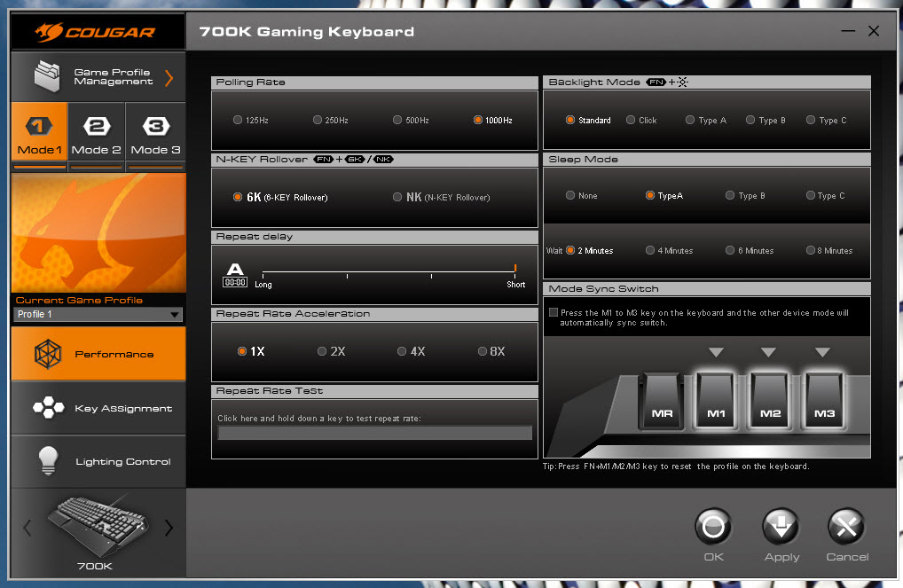Select Click backlight mode
The height and width of the screenshot is (588, 903).
tap(631, 120)
